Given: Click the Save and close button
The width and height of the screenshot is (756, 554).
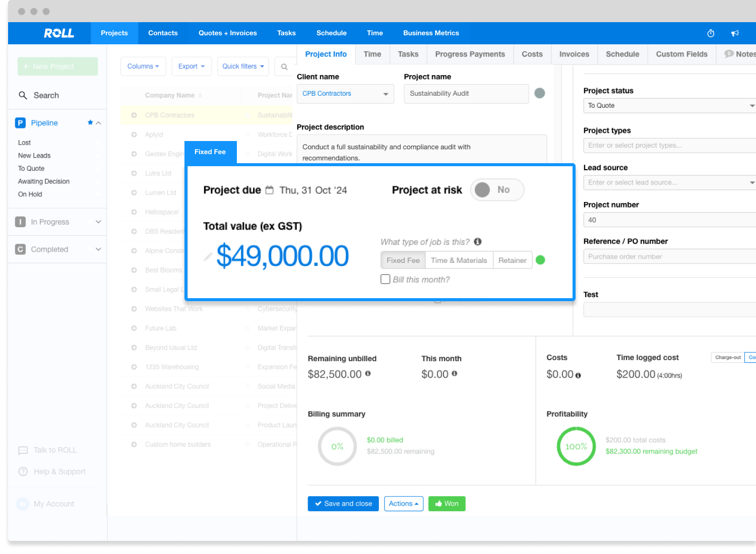Looking at the screenshot, I should pyautogui.click(x=343, y=504).
